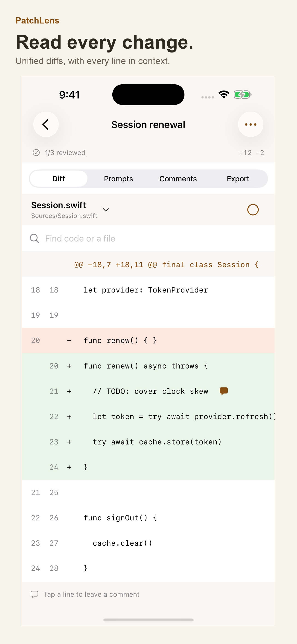Viewport: 297px width, 644px height.
Task: Tap the Wi-Fi status icon
Action: coord(224,94)
